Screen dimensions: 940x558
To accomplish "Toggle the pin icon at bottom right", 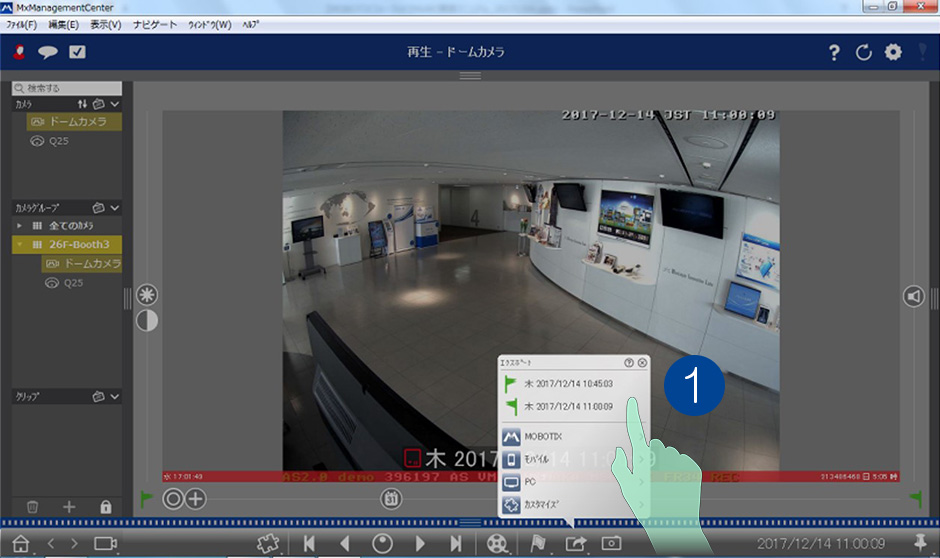I will click(x=920, y=543).
